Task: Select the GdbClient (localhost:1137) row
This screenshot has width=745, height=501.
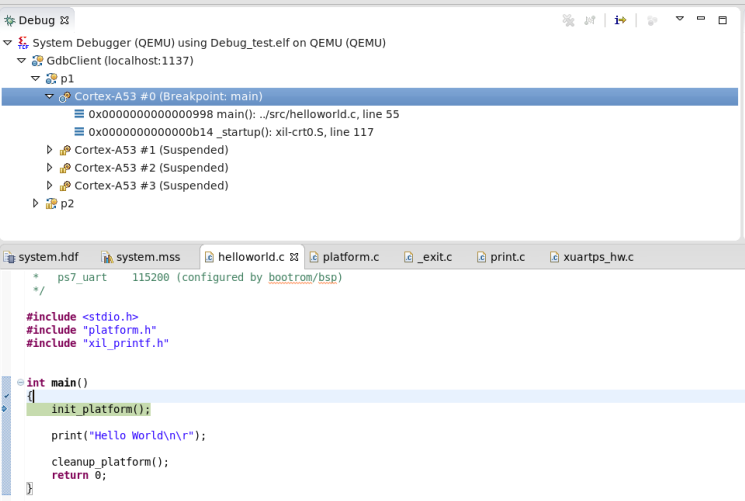Action: [x=120, y=61]
